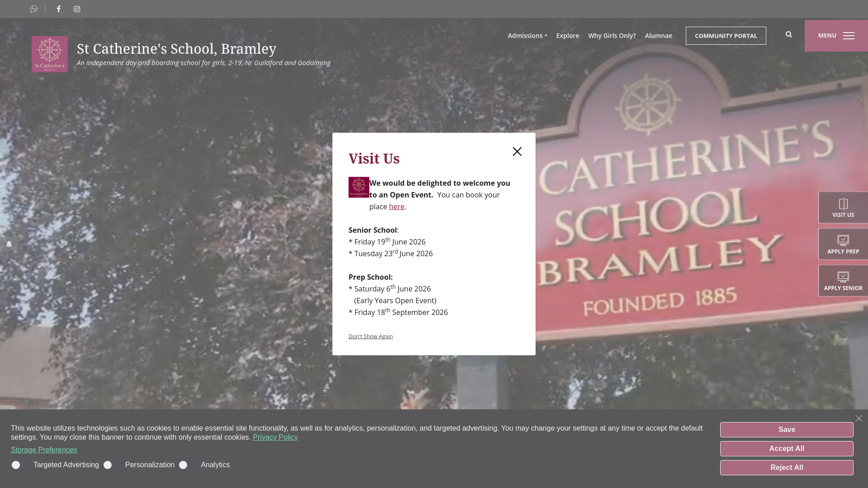
Task: Open the notification bell on left edge
Action: 9,244
